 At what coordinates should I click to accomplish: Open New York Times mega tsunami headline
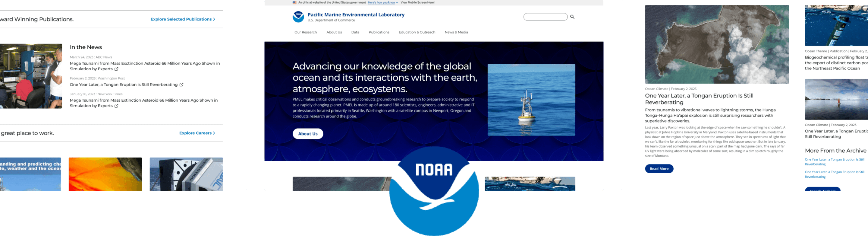[x=143, y=103]
